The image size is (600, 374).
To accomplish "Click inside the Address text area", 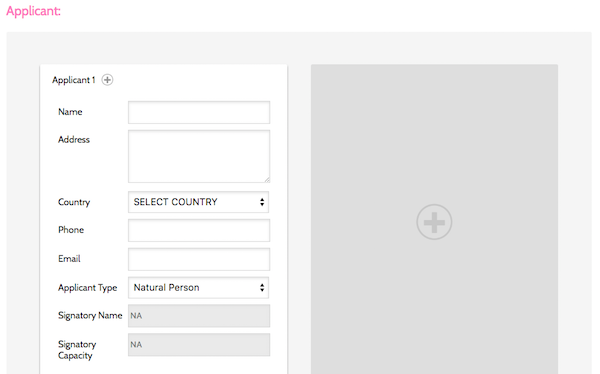I will 199,156.
